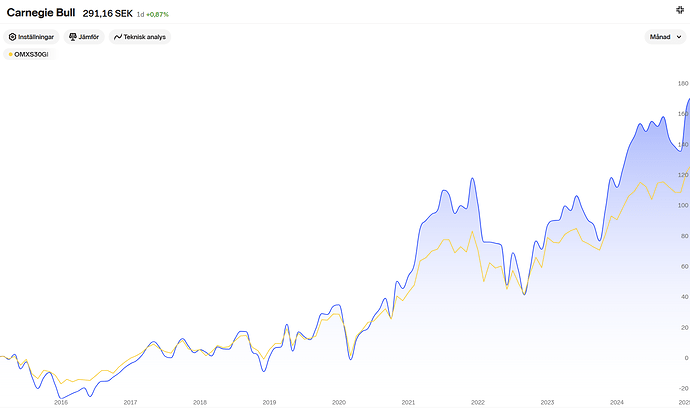Click the Carnegie Bull fund title
The width and height of the screenshot is (690, 408).
click(x=41, y=13)
